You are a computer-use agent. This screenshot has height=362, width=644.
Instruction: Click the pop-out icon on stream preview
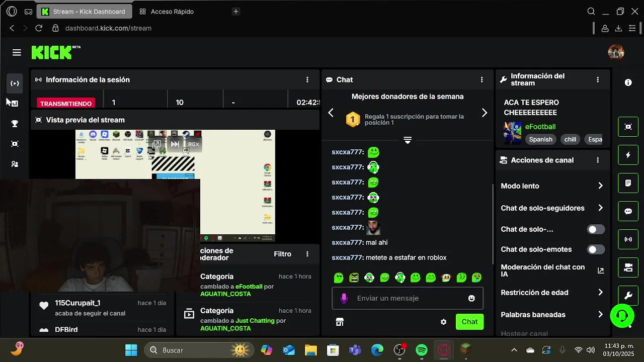pos(156,144)
